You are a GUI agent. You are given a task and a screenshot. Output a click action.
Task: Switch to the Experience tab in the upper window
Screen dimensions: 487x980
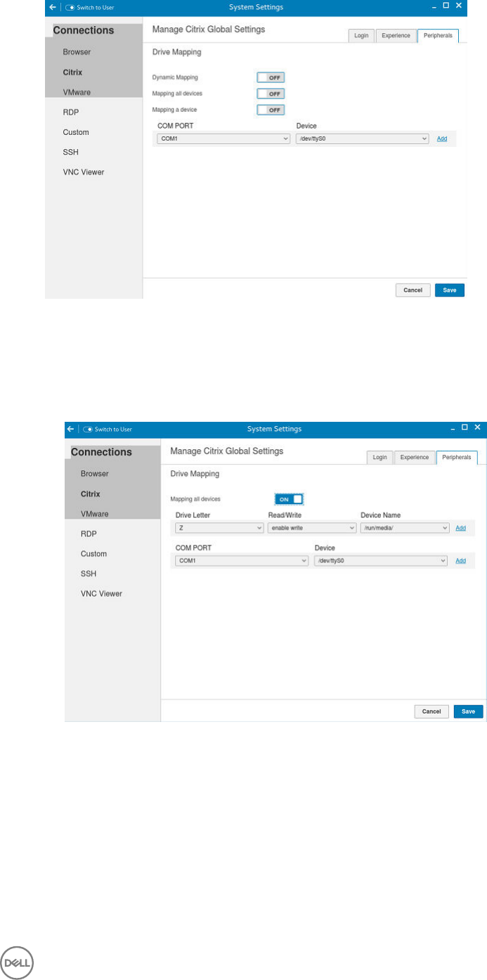[396, 36]
